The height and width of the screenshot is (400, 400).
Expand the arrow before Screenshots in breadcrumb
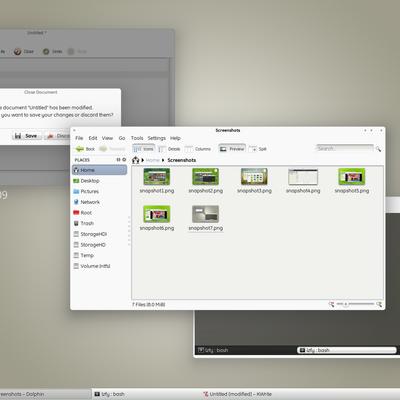pyautogui.click(x=163, y=160)
